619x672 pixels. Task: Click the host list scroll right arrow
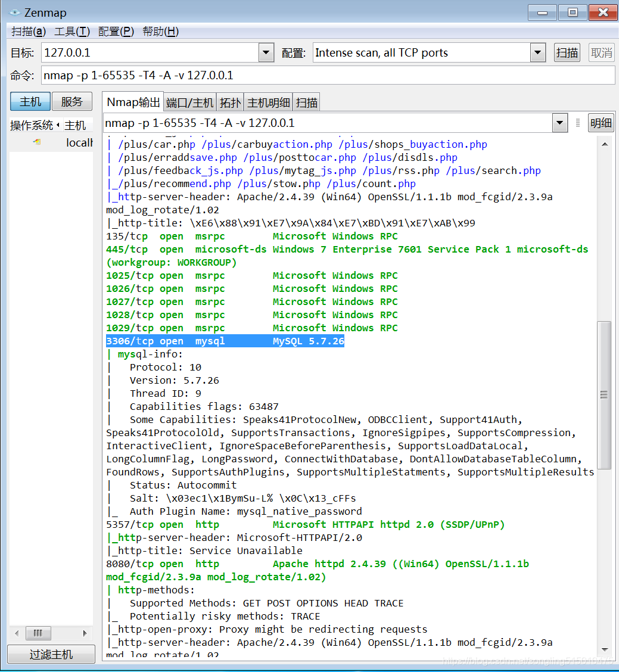coord(85,633)
